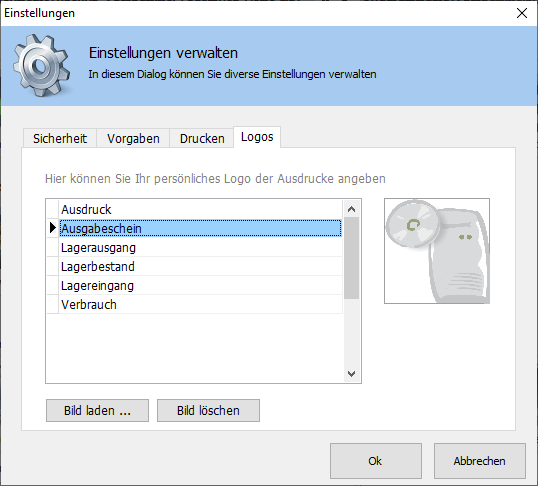Click the Bild löschen button
The height and width of the screenshot is (486, 538).
click(208, 410)
